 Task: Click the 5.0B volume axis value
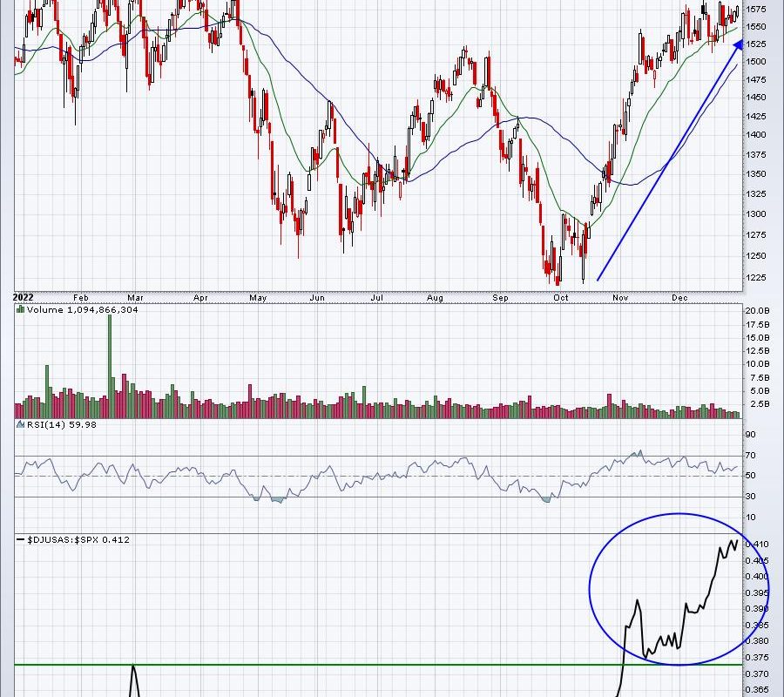click(760, 390)
